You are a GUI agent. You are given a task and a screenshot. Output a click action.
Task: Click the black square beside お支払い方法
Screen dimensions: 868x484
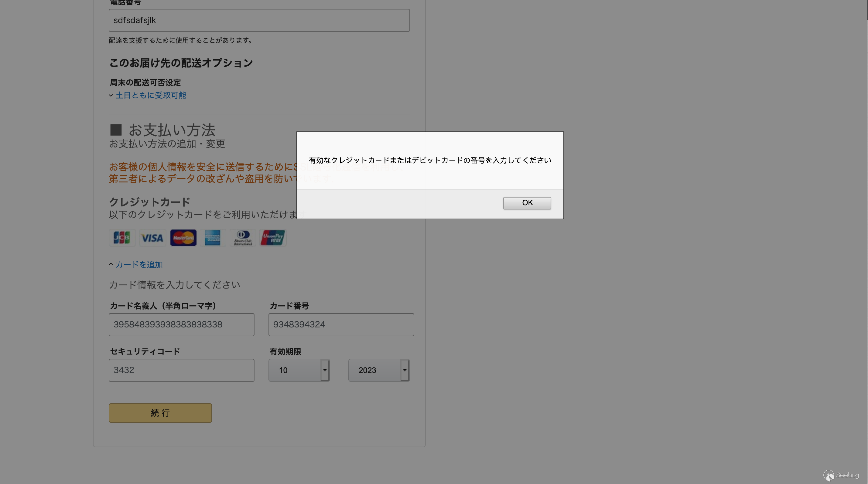[116, 130]
